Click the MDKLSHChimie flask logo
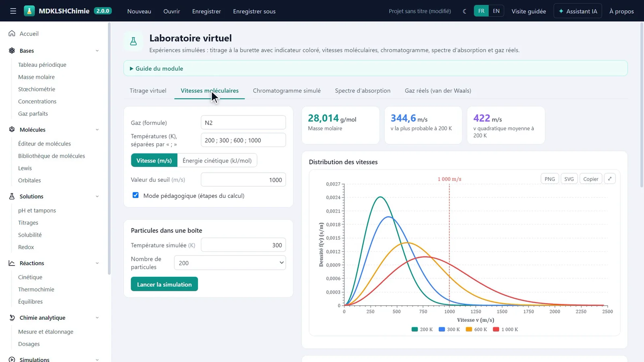The height and width of the screenshot is (362, 644). (29, 11)
